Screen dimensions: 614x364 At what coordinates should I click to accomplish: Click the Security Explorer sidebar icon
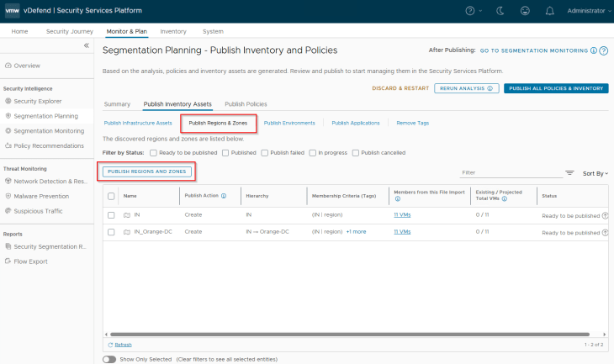tap(8, 101)
